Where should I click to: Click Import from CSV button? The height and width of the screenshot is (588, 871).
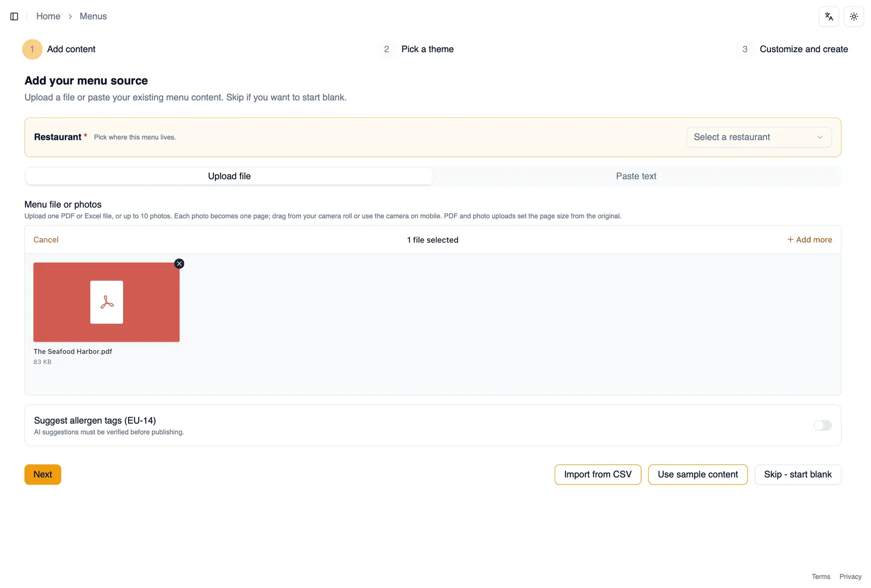(x=598, y=474)
